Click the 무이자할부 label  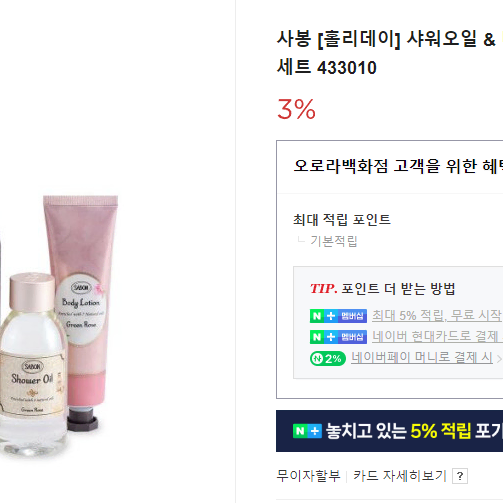coord(308,476)
